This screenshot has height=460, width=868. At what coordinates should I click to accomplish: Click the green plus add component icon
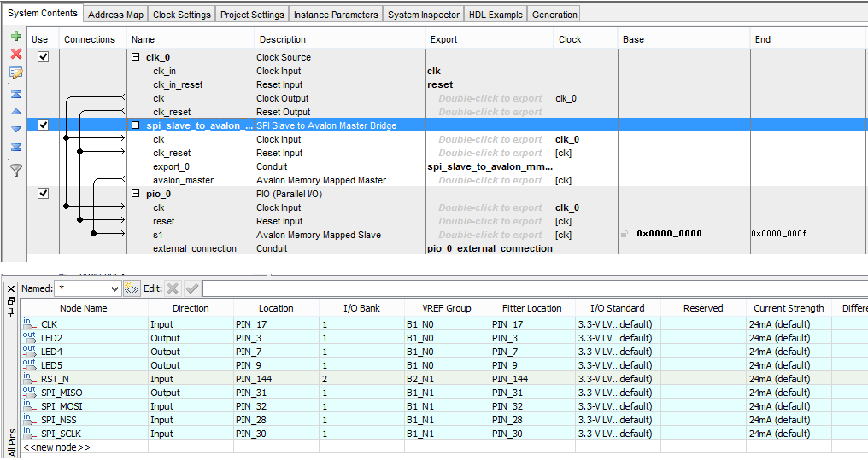(15, 37)
